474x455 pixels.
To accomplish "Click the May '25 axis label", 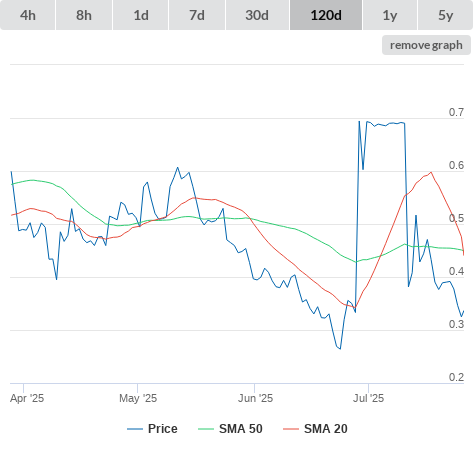I will tap(138, 398).
